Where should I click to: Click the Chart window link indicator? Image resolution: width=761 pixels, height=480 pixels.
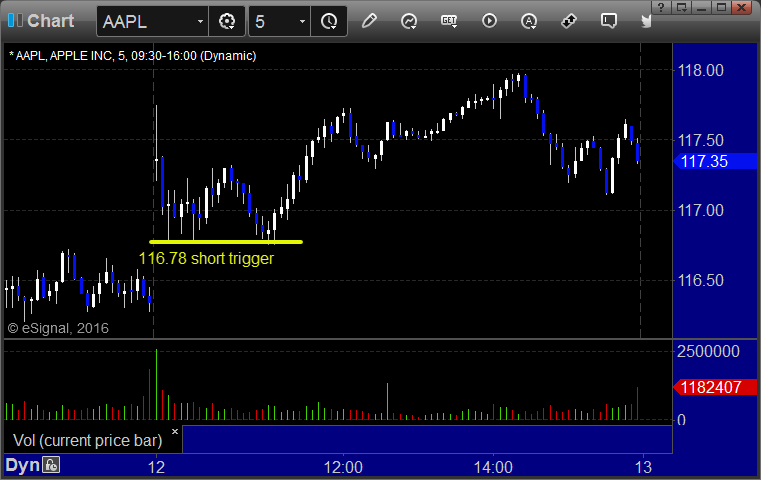click(x=15, y=20)
